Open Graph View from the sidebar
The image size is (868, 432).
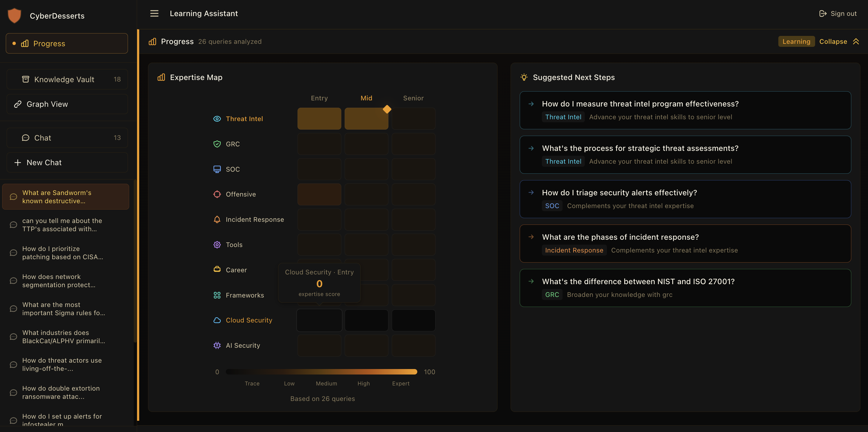[67, 104]
